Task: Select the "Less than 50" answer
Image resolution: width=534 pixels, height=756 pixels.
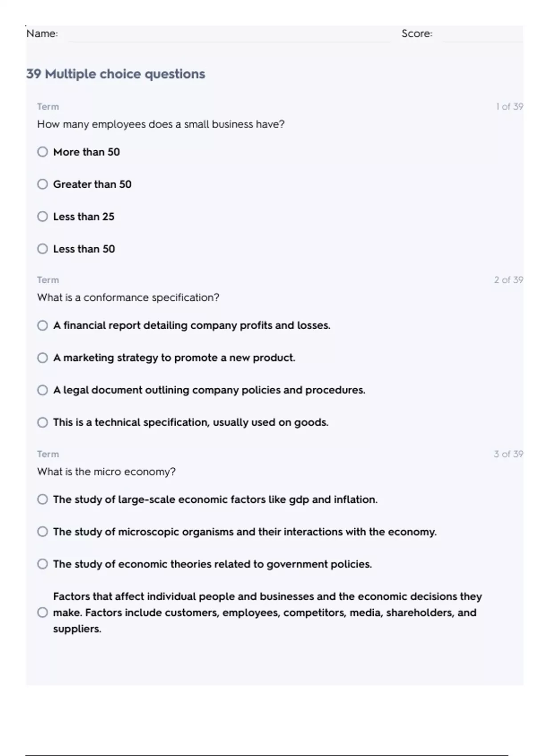Action: pos(42,249)
